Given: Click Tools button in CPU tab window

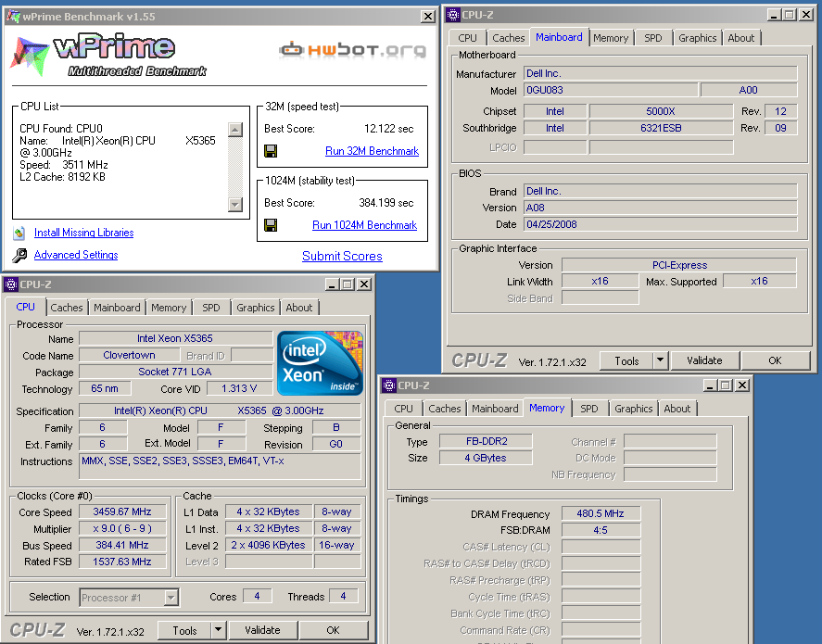Looking at the screenshot, I should [x=184, y=630].
